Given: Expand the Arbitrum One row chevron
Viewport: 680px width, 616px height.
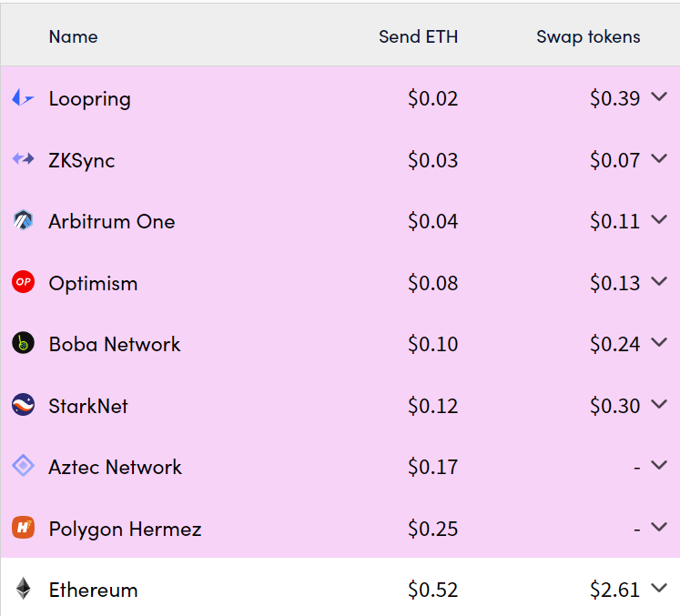Looking at the screenshot, I should pyautogui.click(x=659, y=220).
